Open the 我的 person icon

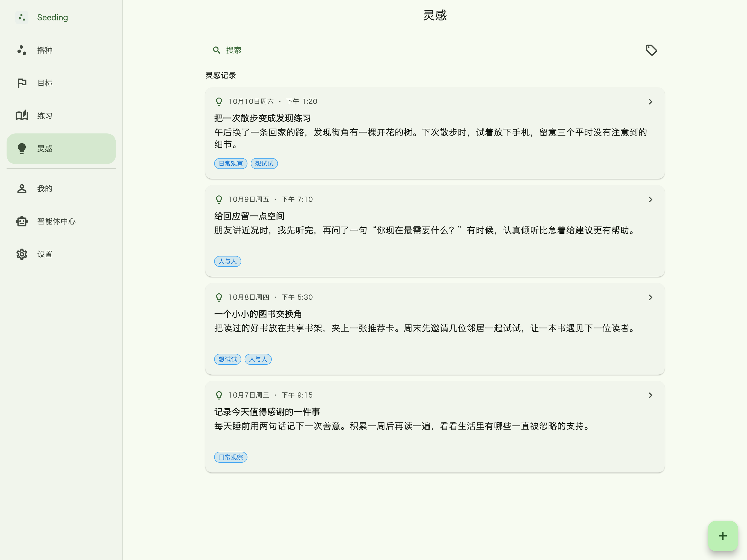(x=22, y=188)
